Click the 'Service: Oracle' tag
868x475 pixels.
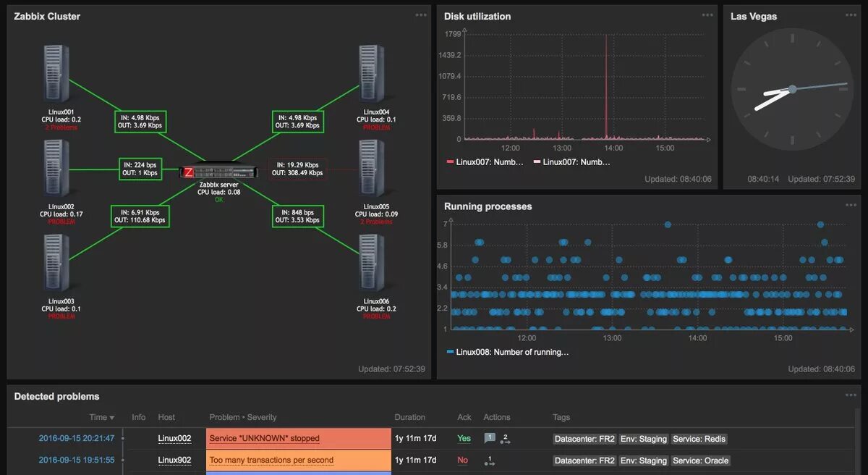point(701,461)
